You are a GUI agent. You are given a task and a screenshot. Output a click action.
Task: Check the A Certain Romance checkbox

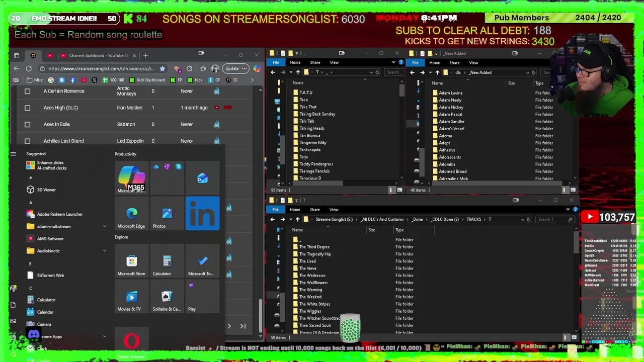pyautogui.click(x=27, y=91)
